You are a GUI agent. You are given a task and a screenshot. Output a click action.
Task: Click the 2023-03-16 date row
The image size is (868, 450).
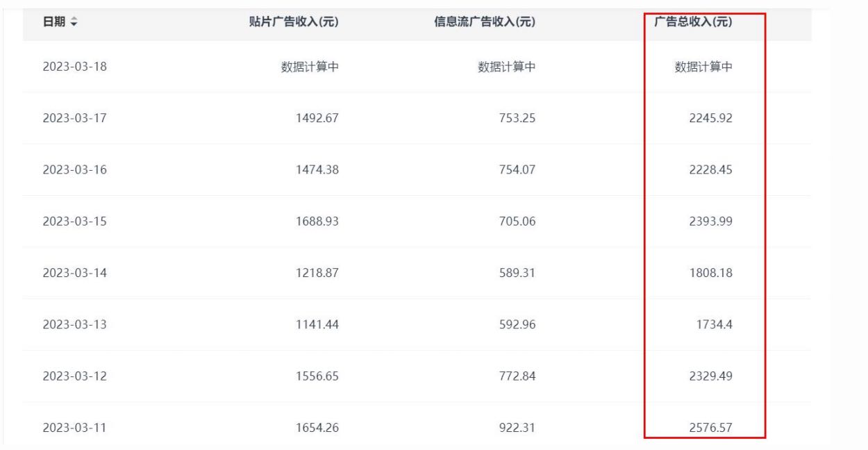click(x=75, y=170)
